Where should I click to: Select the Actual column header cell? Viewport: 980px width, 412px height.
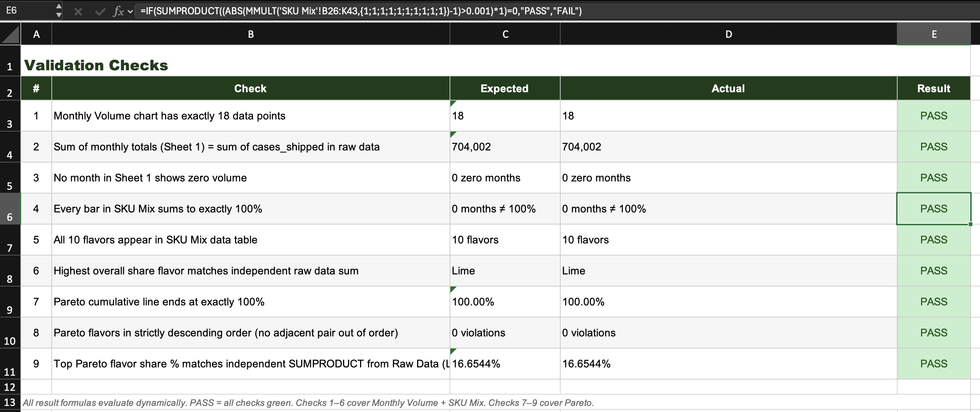[728, 88]
